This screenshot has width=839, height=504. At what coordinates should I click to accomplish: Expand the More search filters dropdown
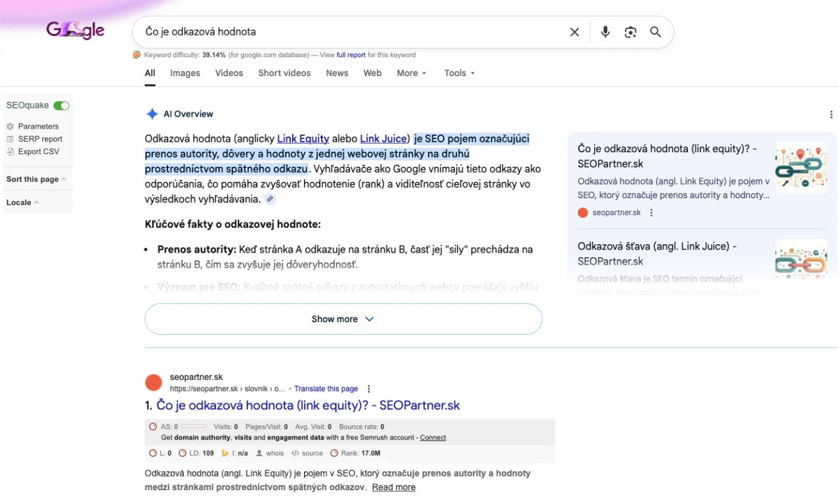(x=412, y=73)
